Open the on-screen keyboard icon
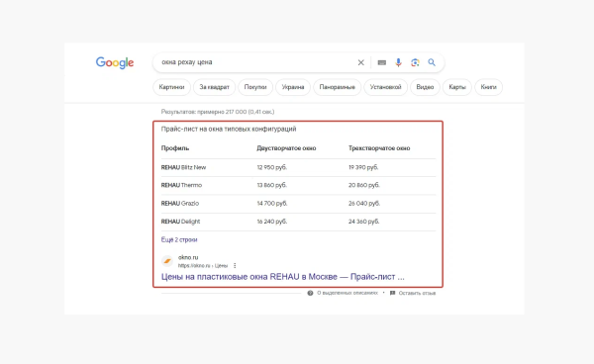 pyautogui.click(x=382, y=62)
